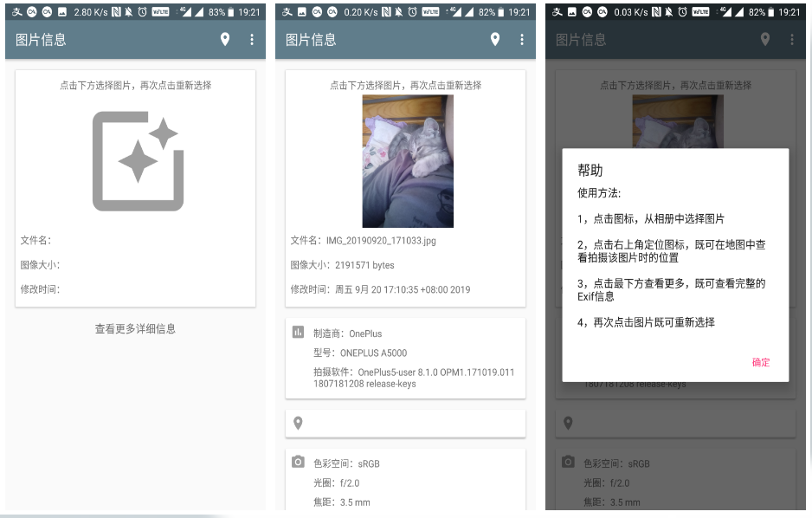812x518 pixels.
Task: Click the camera icon beside 色彩空间 in middle screen
Action: (298, 463)
